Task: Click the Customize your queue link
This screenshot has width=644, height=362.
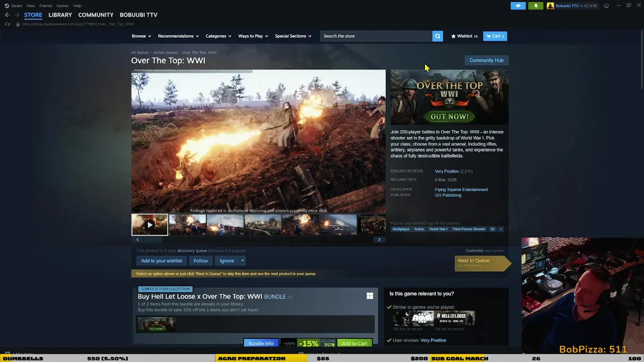Action: point(485,250)
